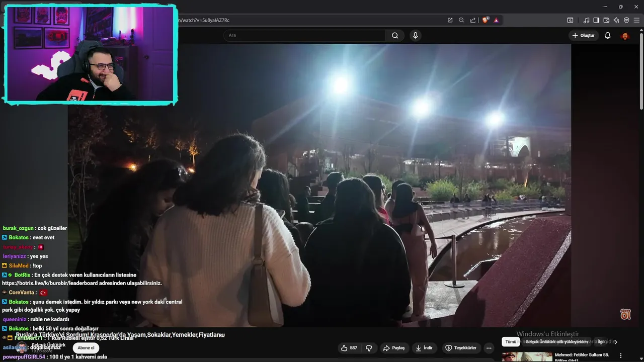Click in the YouTube 'Ara' search field

click(304, 35)
